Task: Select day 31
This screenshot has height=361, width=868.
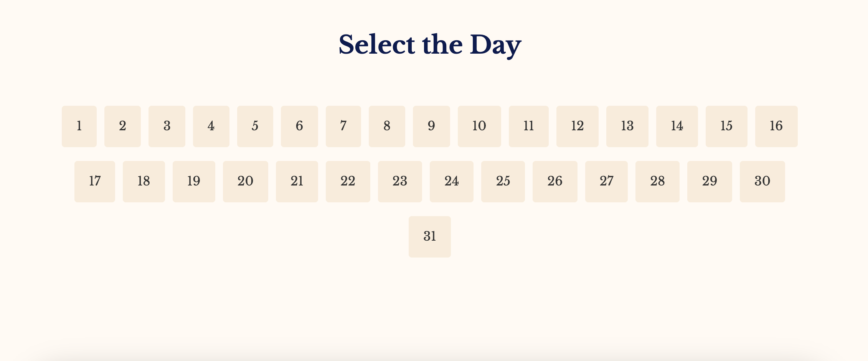Action: (x=430, y=237)
